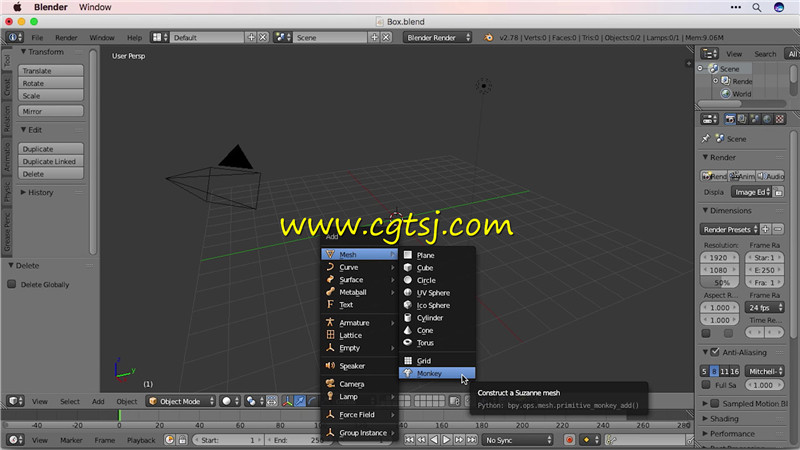Open the Object Mode dropdown
This screenshot has height=450, width=800.
point(181,401)
